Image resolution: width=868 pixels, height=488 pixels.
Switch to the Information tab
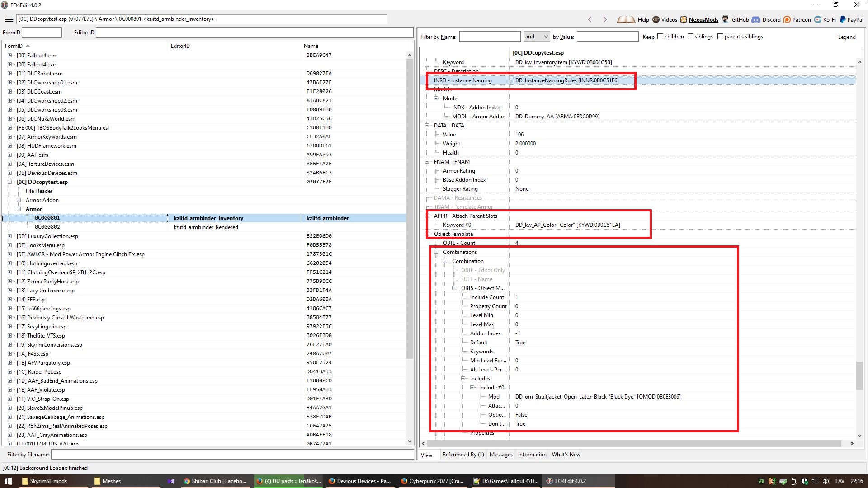point(532,455)
